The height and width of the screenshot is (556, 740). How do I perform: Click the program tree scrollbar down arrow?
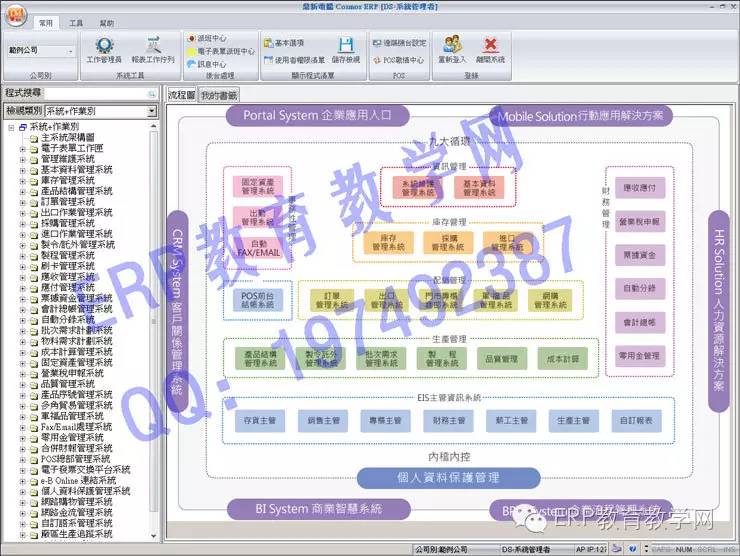click(x=153, y=537)
